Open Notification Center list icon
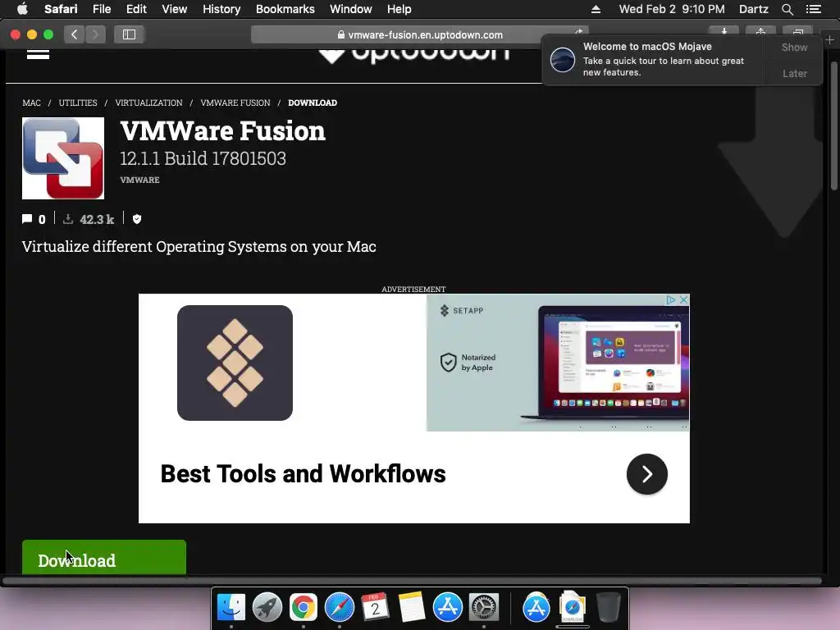 click(x=814, y=9)
